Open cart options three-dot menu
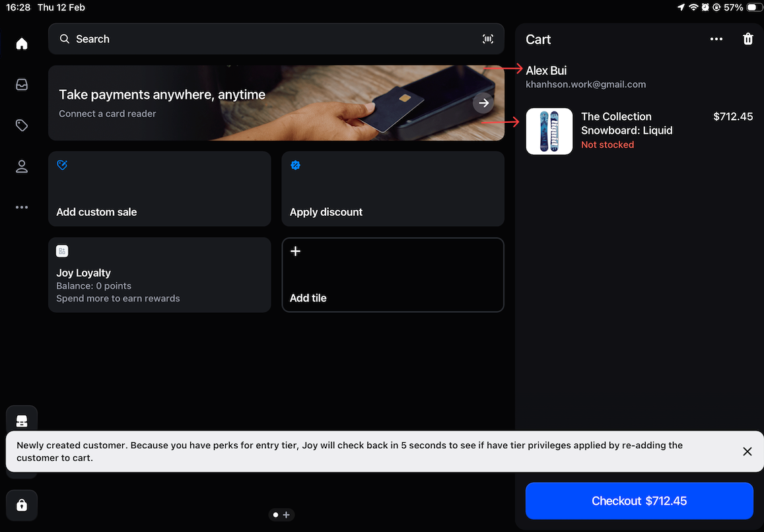 716,39
